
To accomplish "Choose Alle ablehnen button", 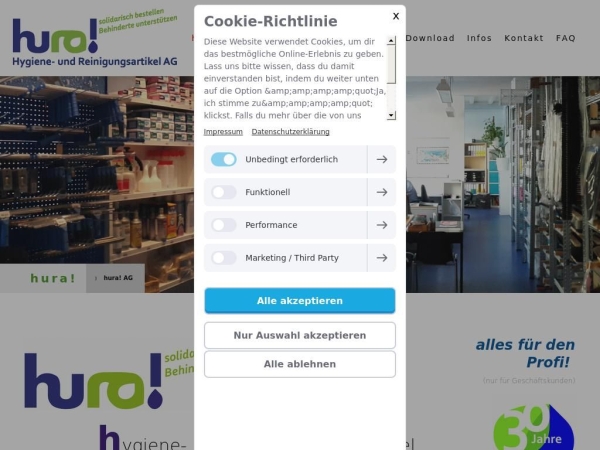I will (300, 364).
